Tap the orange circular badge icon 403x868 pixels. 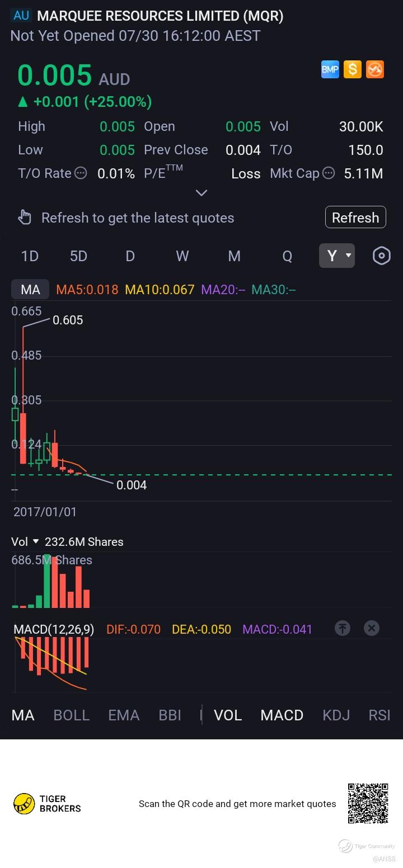[374, 69]
